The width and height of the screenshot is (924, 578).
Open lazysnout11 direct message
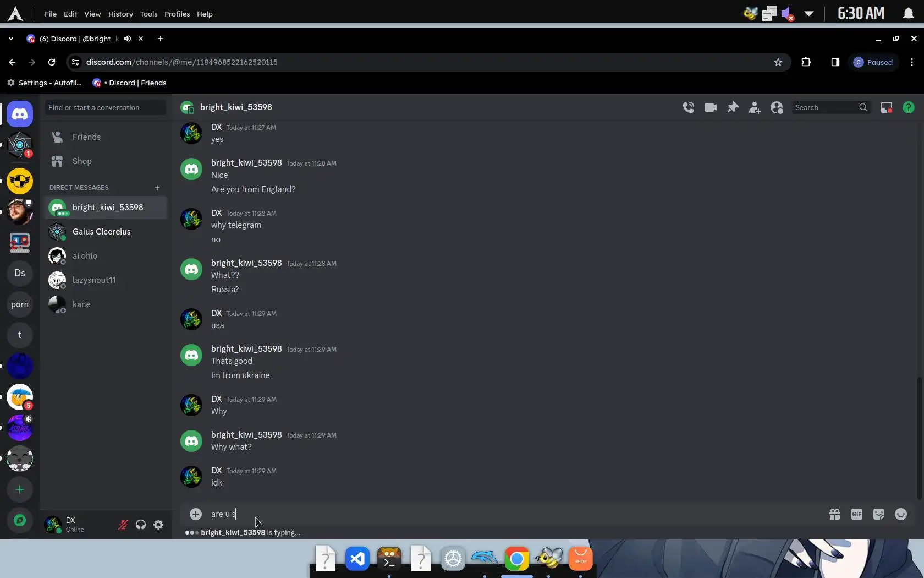(x=106, y=280)
